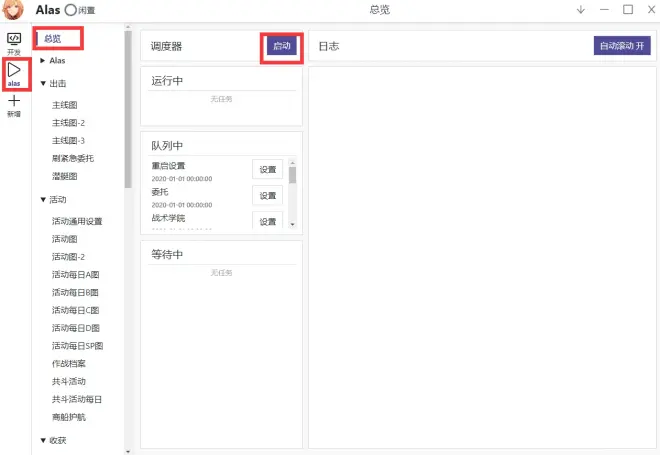
Task: Click the 队列中 section heading
Action: pos(167,146)
